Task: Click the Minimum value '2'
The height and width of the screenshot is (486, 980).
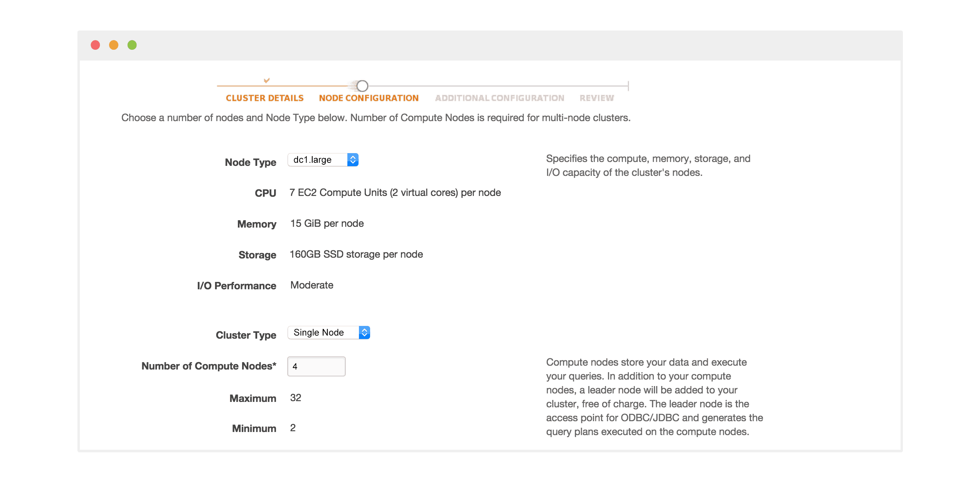Action: click(293, 428)
